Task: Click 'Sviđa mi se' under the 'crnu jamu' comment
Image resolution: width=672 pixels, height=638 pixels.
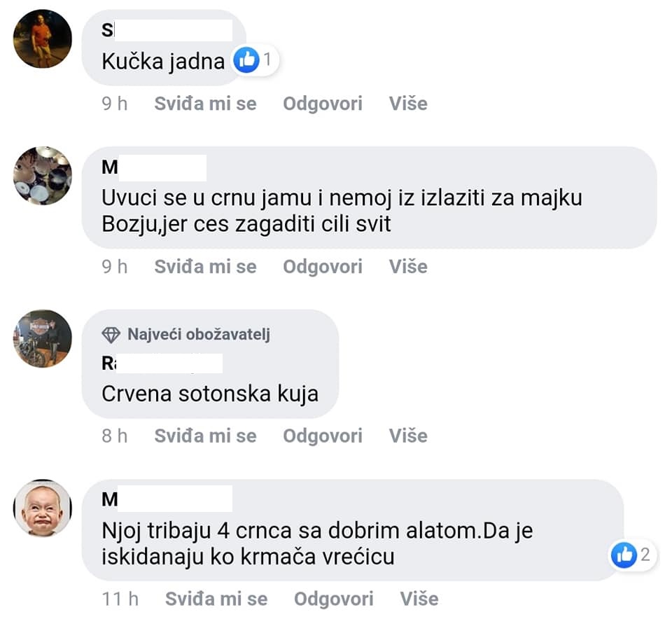Action: coord(205,267)
